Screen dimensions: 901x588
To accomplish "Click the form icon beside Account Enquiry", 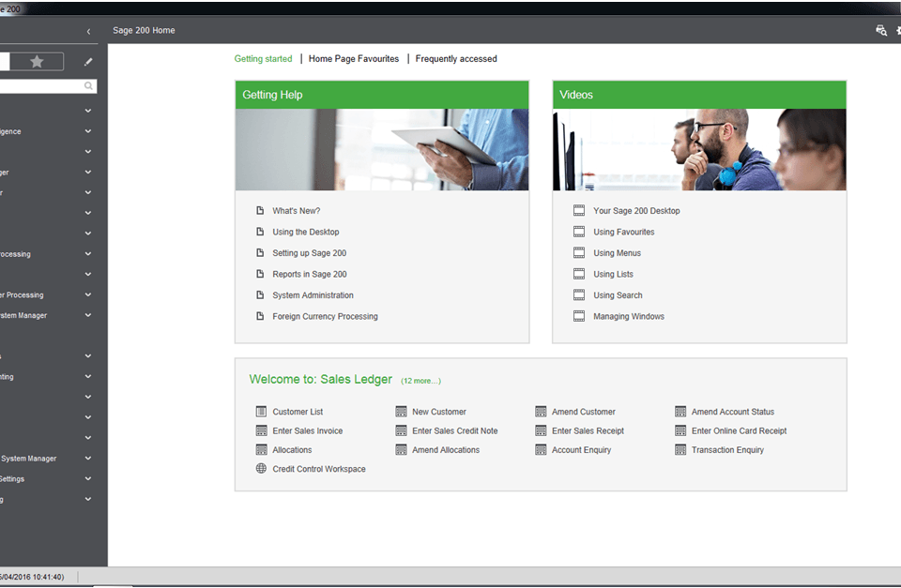I will (x=541, y=449).
